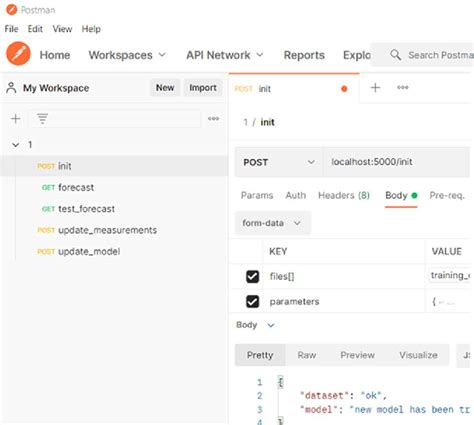Select the Preview response view
Image resolution: width=474 pixels, height=425 pixels.
(x=357, y=355)
